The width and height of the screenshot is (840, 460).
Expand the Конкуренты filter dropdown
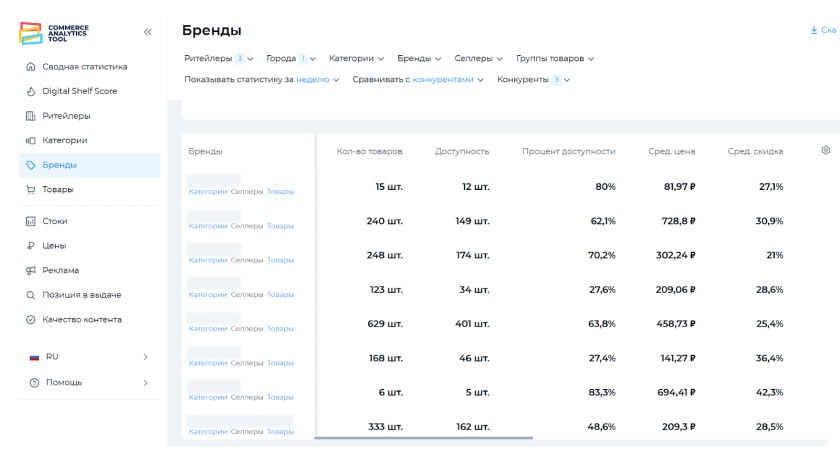534,79
